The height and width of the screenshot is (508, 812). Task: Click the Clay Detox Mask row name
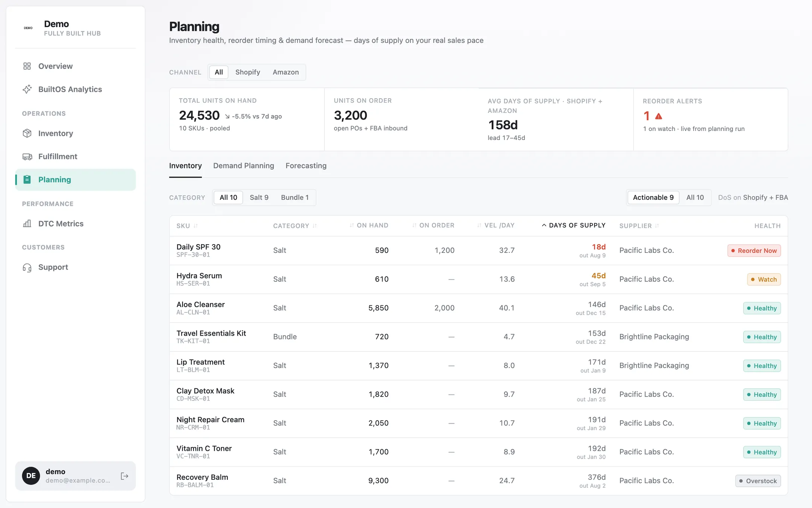205,391
